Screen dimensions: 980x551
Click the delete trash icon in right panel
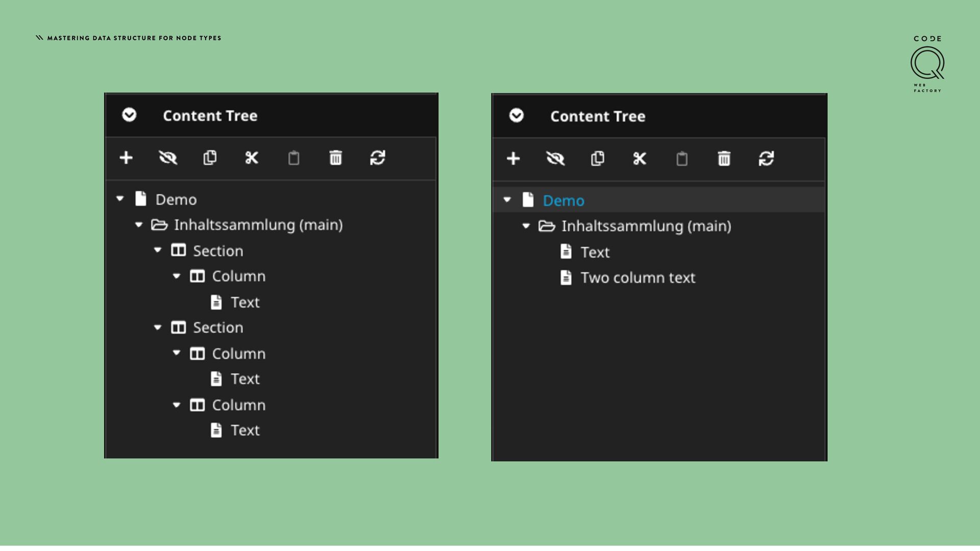pos(724,159)
